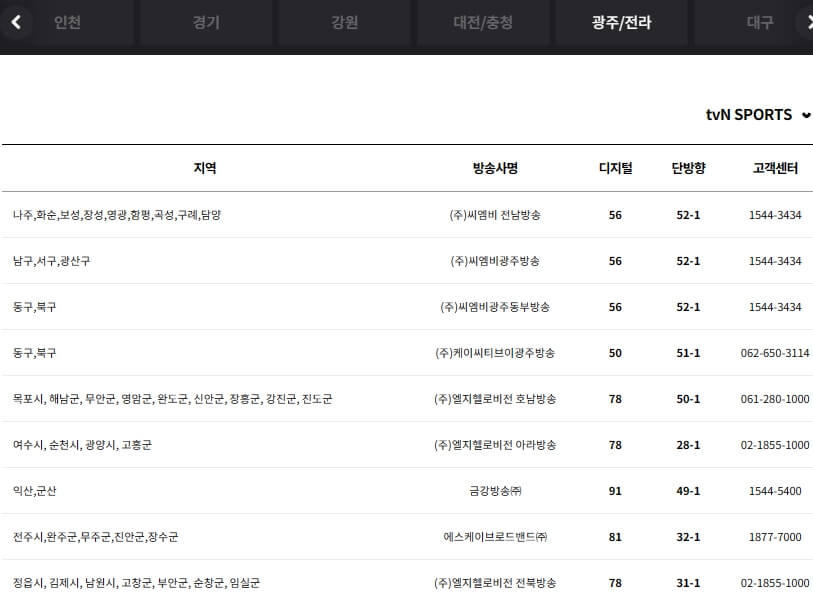The height and width of the screenshot is (605, 813).
Task: Click customer center number 1877-7000
Action: [775, 537]
